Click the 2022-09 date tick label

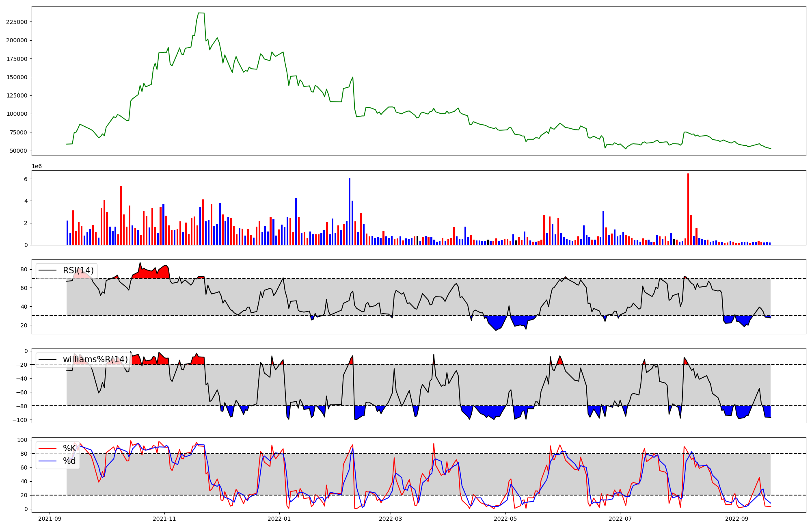736,519
